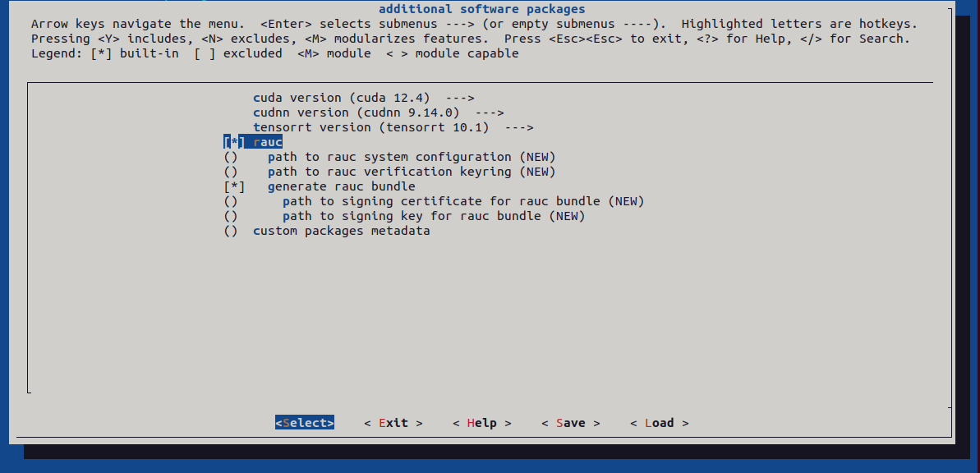This screenshot has width=980, height=473.
Task: Activate the <Select> button
Action: 305,423
